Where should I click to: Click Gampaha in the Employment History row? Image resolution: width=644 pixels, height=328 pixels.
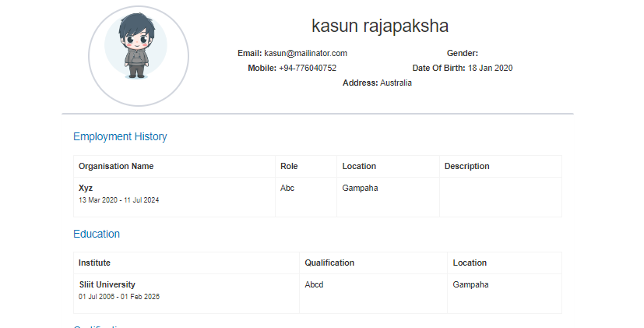tap(360, 188)
